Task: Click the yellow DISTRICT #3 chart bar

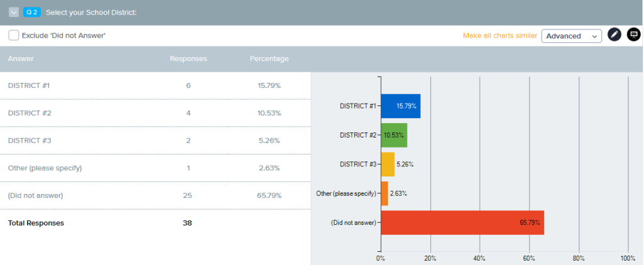Action: coord(387,165)
